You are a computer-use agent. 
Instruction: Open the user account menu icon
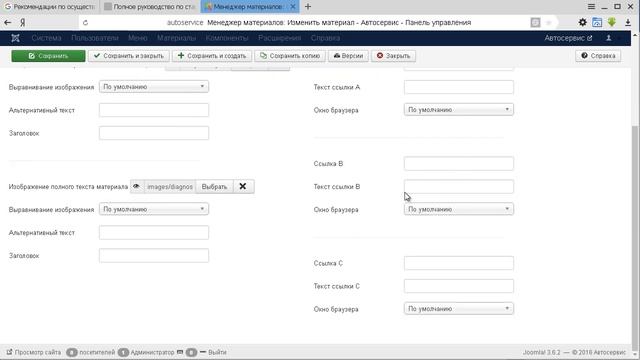click(609, 38)
